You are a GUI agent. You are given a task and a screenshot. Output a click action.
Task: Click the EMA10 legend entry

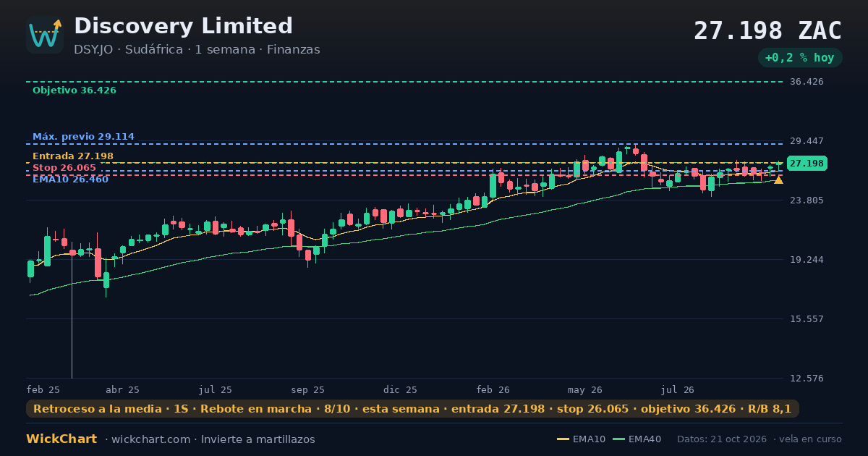tap(582, 439)
